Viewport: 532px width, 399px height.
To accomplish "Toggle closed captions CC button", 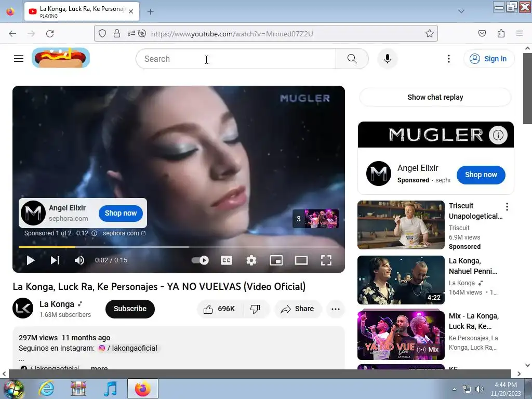I will [227, 260].
